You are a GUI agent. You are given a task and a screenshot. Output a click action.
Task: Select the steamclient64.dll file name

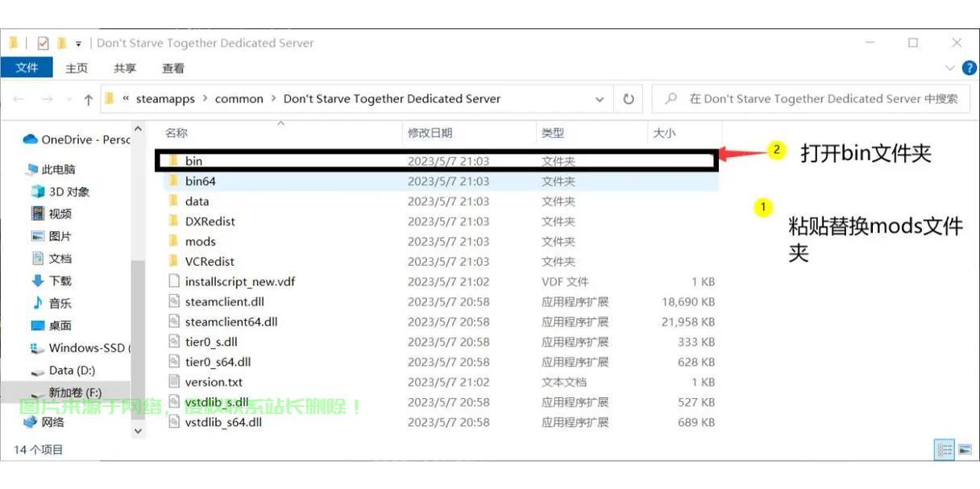[231, 321]
